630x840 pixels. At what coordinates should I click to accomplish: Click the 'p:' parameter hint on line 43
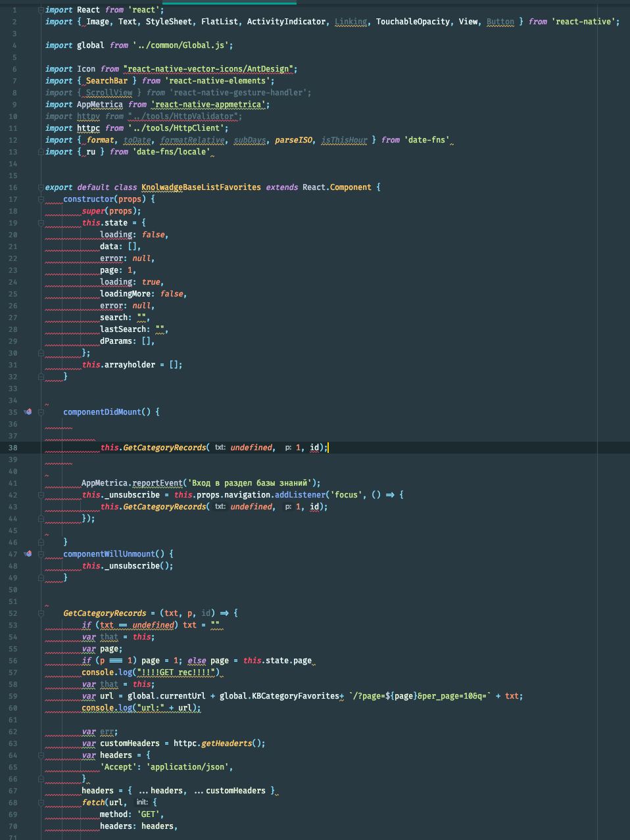click(x=287, y=507)
